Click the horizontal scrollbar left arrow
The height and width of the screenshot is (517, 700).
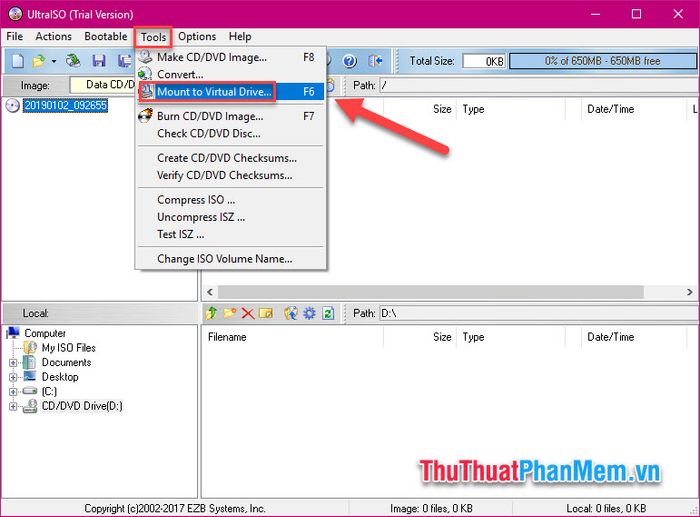click(210, 292)
